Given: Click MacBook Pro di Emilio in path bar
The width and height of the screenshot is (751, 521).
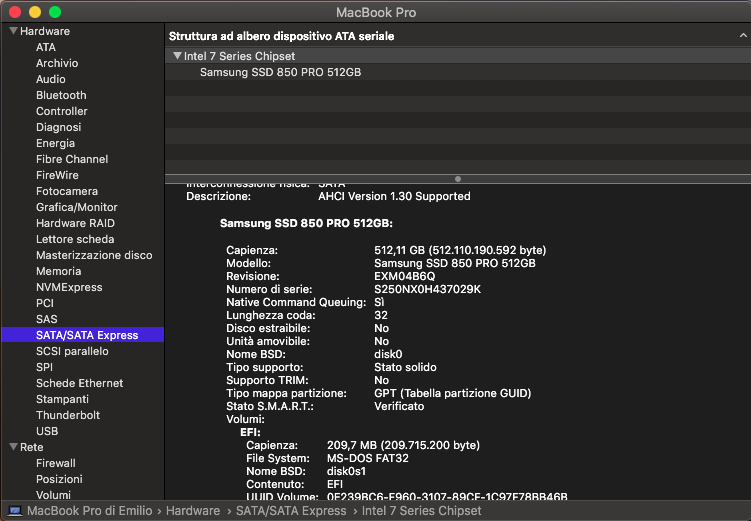Looking at the screenshot, I should click(x=90, y=511).
